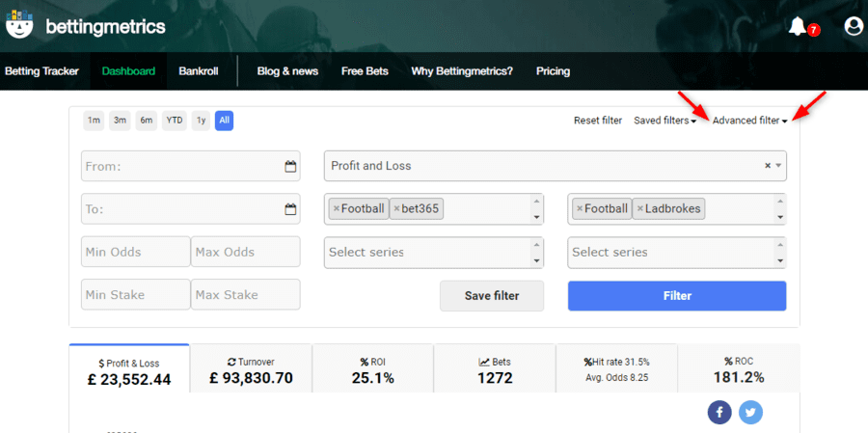This screenshot has width=868, height=433.
Task: Select the Profit & Loss tab
Action: (x=129, y=368)
